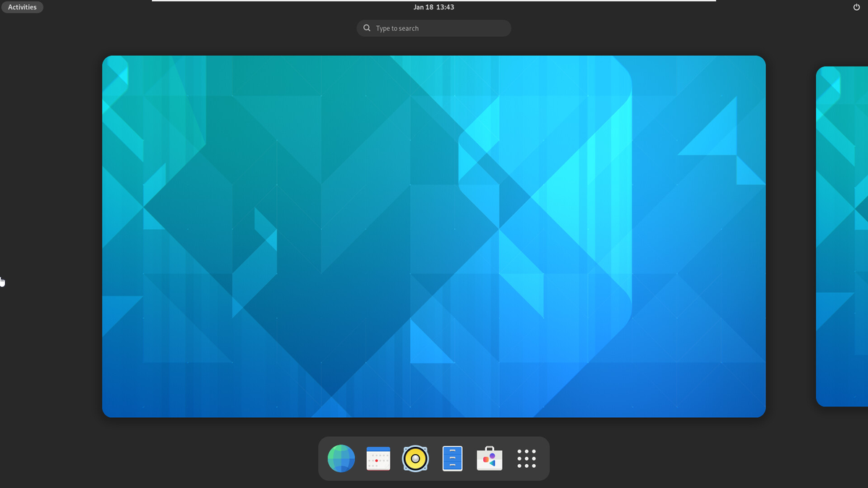This screenshot has height=488, width=868.
Task: Click the workspace wallpaper to return to desktop
Action: 434,236
